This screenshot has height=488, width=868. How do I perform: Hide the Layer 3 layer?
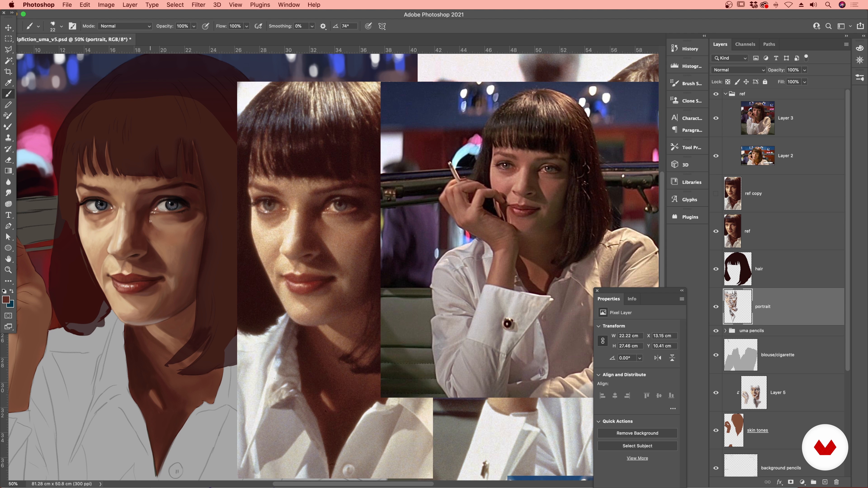pos(716,118)
